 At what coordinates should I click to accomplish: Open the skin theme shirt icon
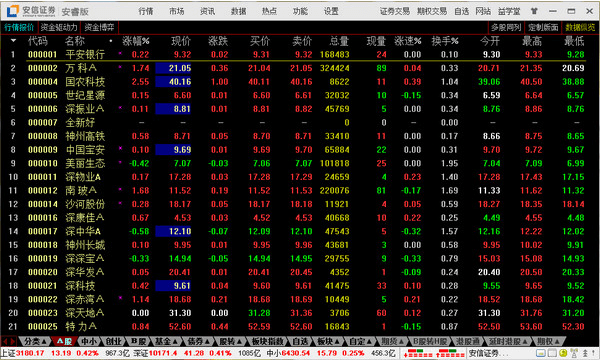534,11
